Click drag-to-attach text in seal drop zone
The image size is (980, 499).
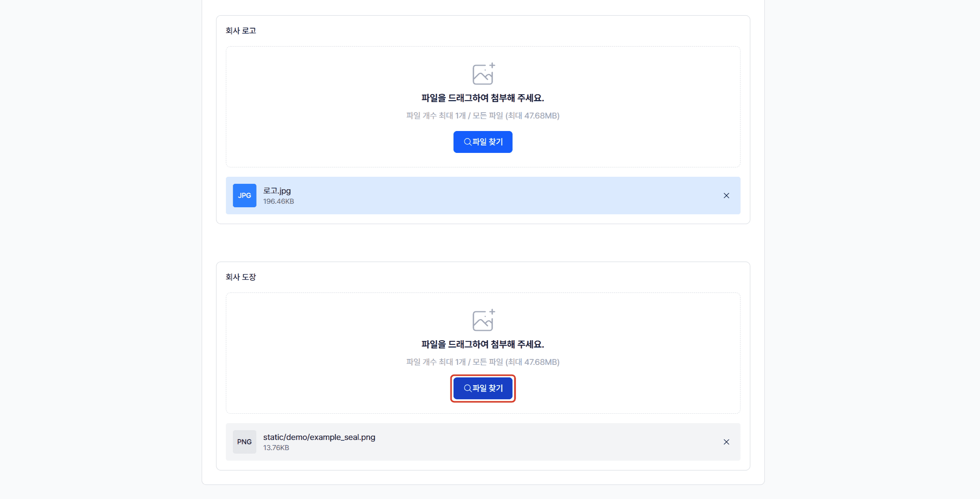point(483,344)
